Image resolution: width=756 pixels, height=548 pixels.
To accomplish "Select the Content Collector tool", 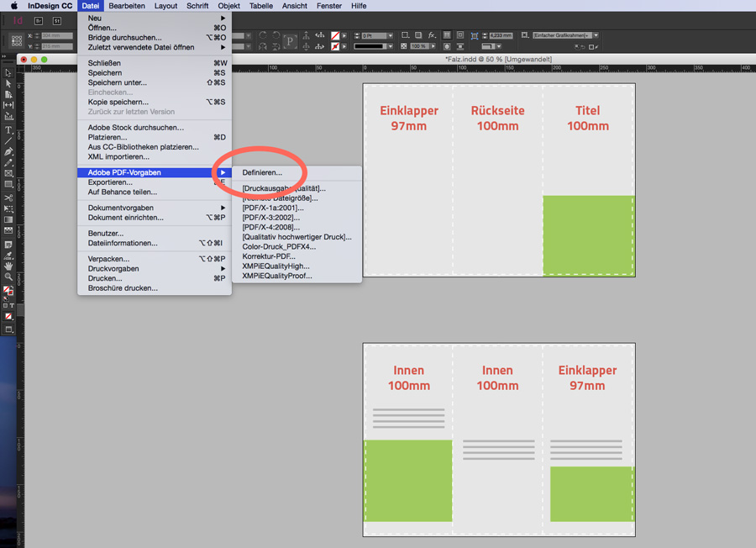I will pyautogui.click(x=8, y=116).
